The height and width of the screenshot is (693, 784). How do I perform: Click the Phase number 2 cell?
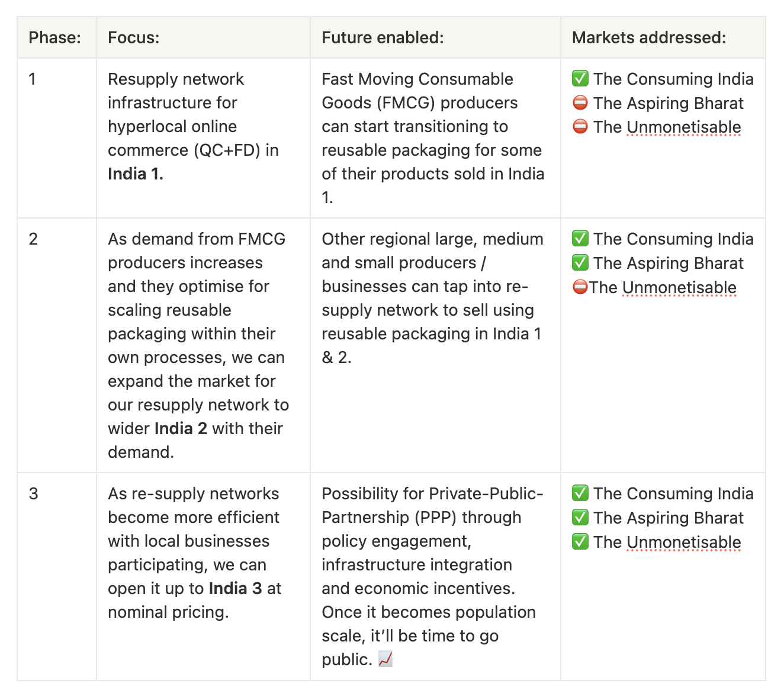tap(57, 345)
